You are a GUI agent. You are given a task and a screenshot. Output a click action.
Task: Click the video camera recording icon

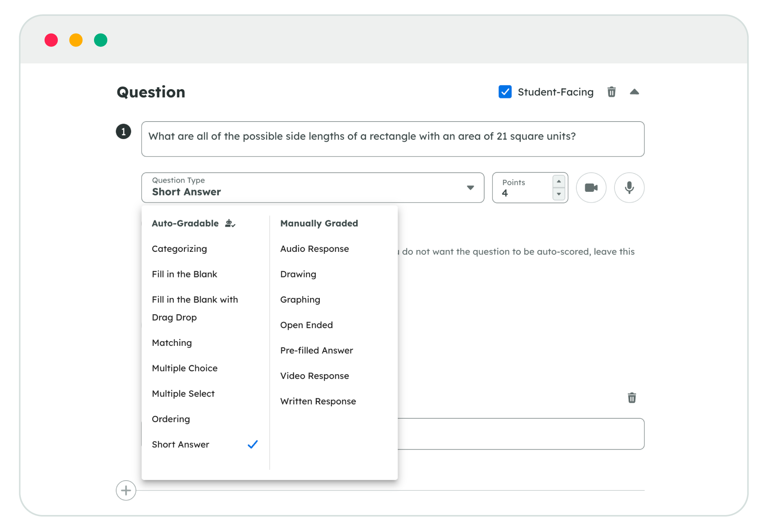(x=591, y=188)
